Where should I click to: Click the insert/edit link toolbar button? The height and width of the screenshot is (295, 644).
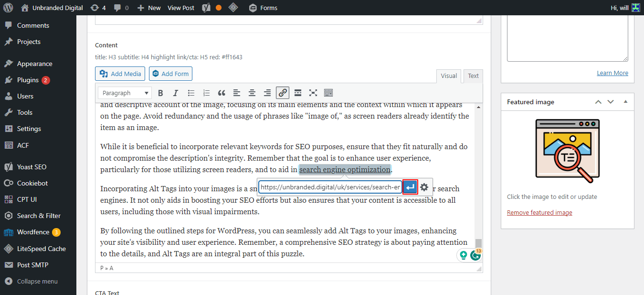pos(283,93)
